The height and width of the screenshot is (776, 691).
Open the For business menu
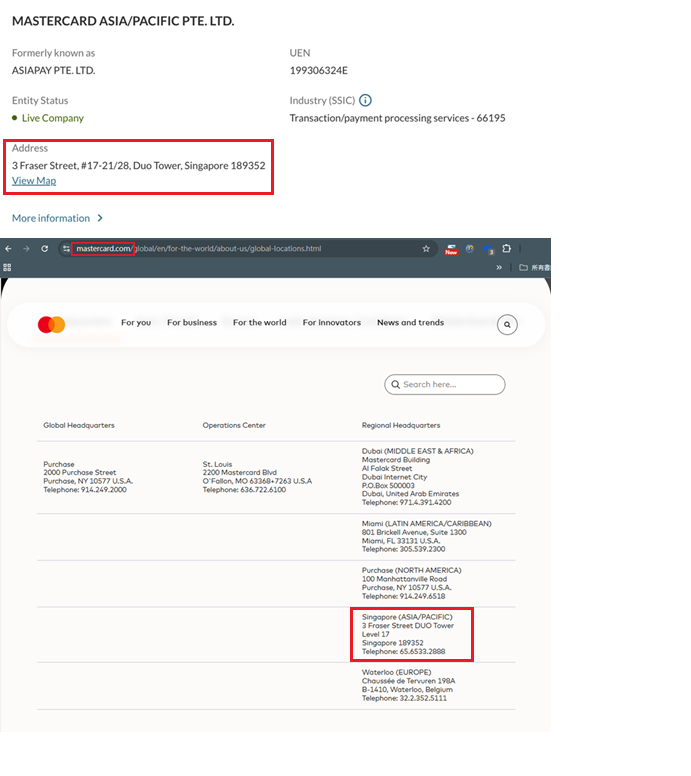point(192,323)
